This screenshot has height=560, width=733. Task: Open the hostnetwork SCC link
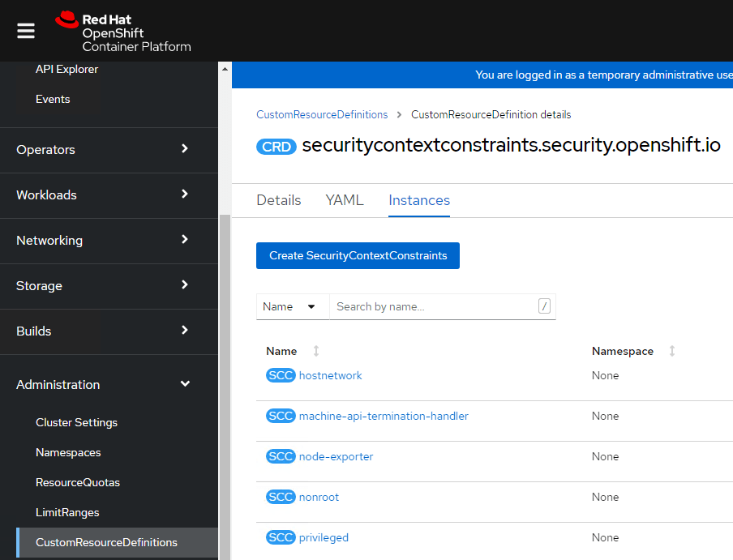pyautogui.click(x=331, y=375)
